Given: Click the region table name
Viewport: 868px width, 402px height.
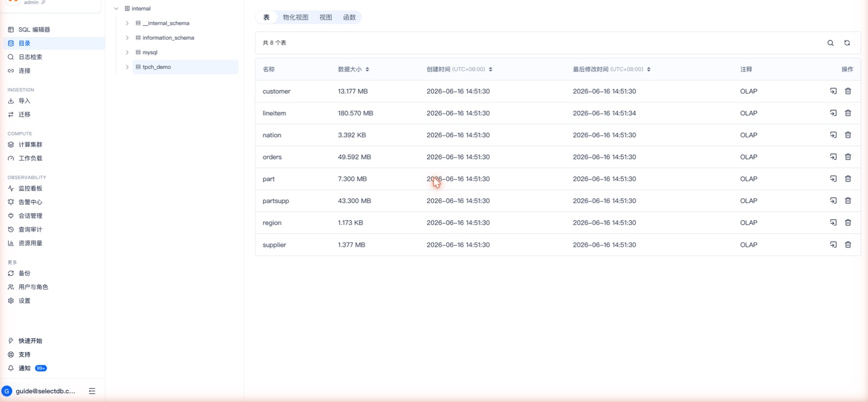Looking at the screenshot, I should pyautogui.click(x=272, y=223).
